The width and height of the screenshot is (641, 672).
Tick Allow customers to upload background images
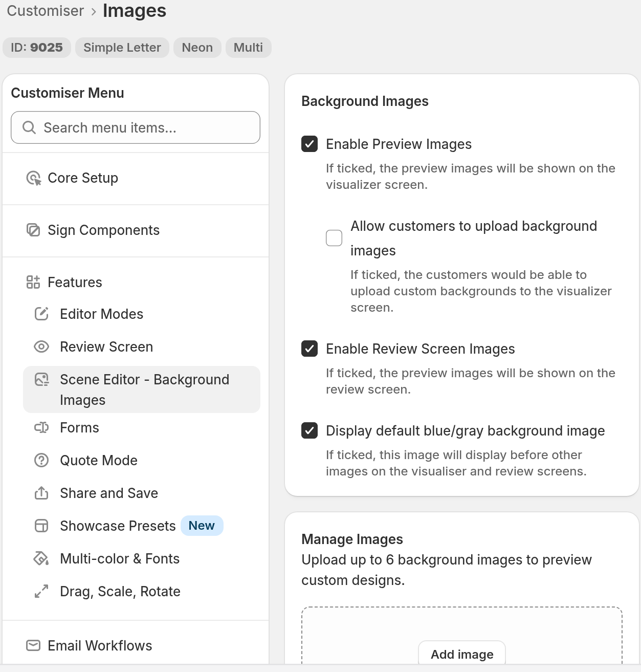pyautogui.click(x=334, y=238)
